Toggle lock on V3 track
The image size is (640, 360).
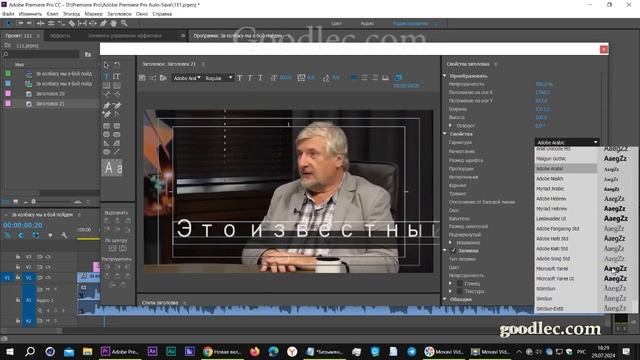click(18, 257)
